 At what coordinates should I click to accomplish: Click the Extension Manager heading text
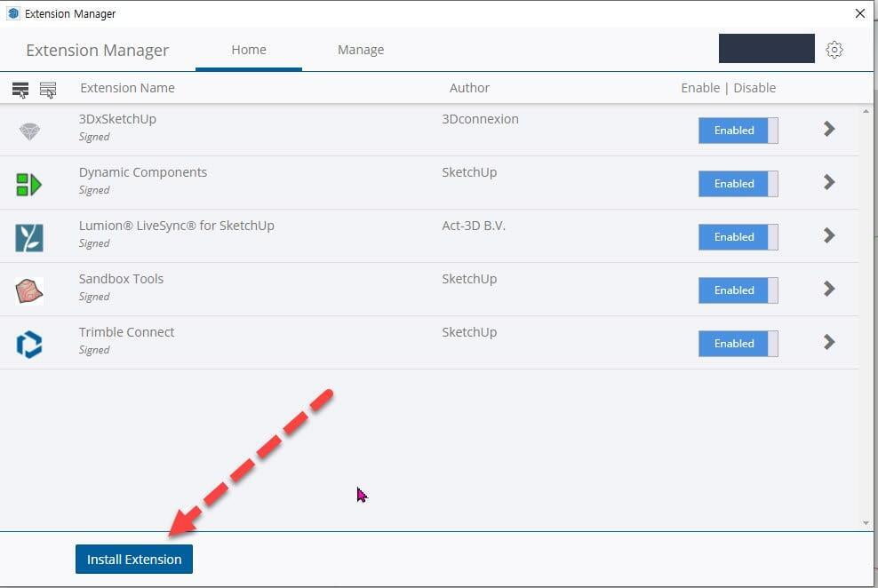(97, 51)
